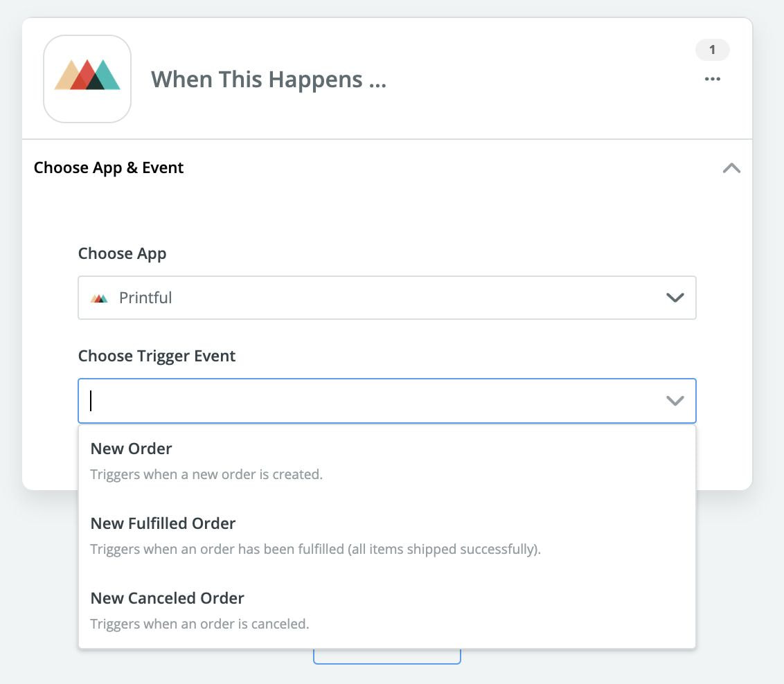Viewport: 784px width, 684px height.
Task: Click the Choose App label
Action: coord(122,254)
